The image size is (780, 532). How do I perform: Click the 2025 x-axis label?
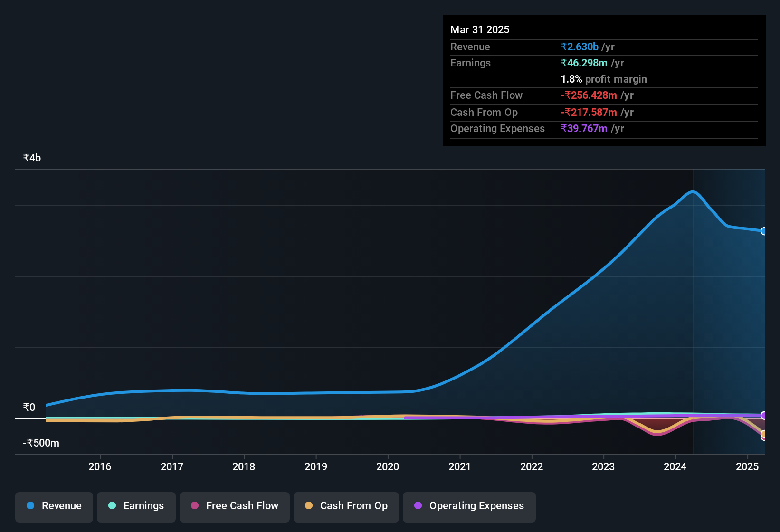(x=747, y=466)
